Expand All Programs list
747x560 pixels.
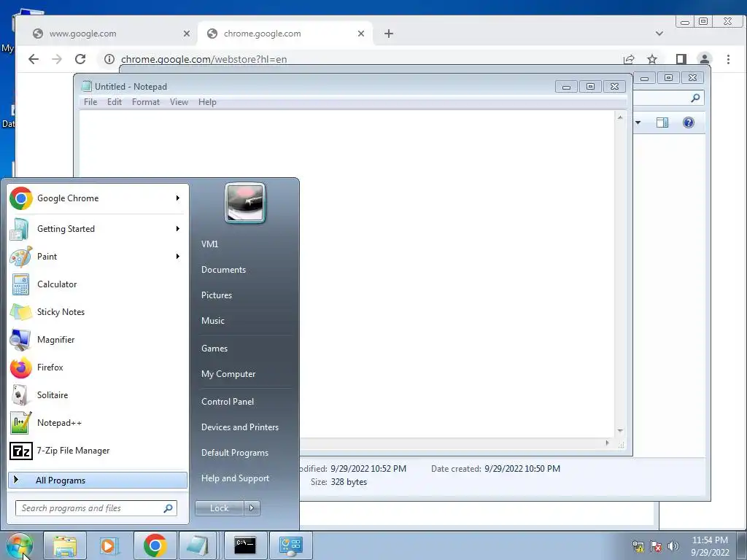(98, 480)
